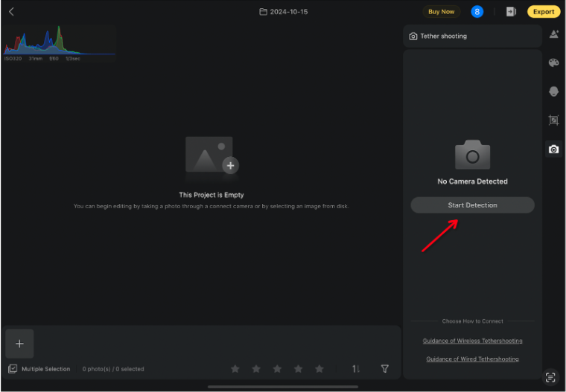This screenshot has height=392, width=566.
Task: Click the yellow Export button
Action: click(543, 12)
